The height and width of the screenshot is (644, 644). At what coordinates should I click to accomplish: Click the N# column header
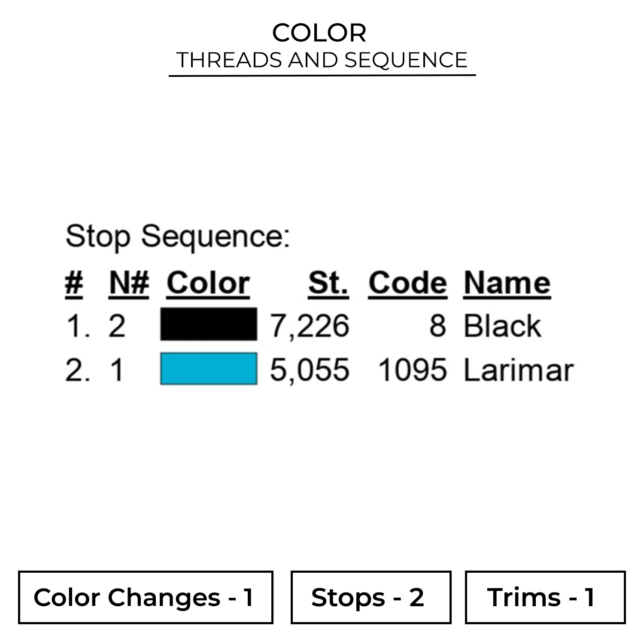129,283
